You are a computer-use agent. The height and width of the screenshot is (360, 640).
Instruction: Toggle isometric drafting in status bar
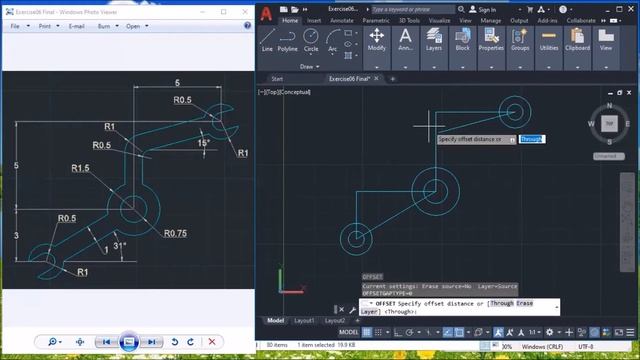tap(429, 332)
